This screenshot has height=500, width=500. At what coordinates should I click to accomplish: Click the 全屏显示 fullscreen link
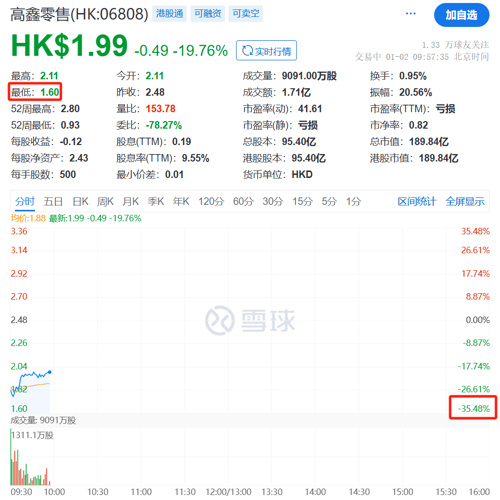465,201
